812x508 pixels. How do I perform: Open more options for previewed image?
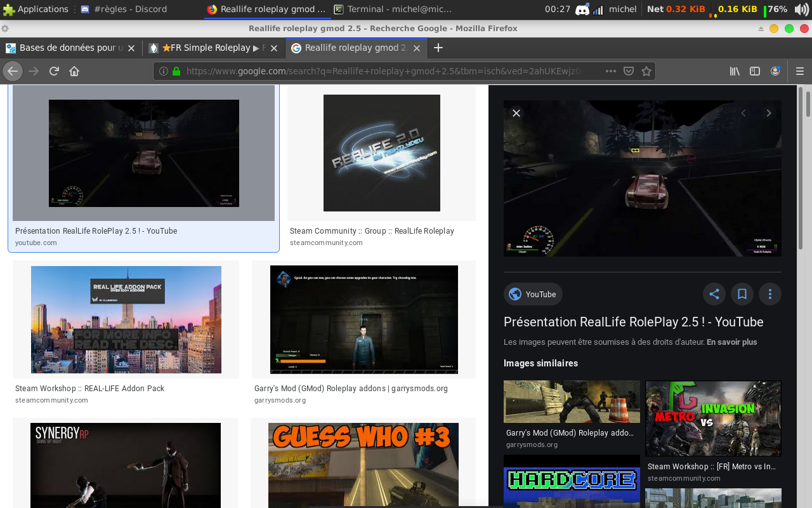pos(770,294)
